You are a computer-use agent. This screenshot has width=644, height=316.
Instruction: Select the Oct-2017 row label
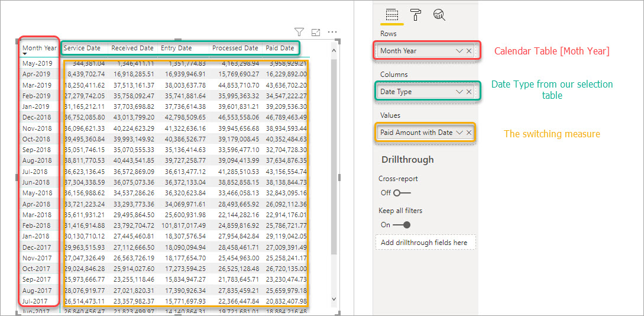pos(36,268)
